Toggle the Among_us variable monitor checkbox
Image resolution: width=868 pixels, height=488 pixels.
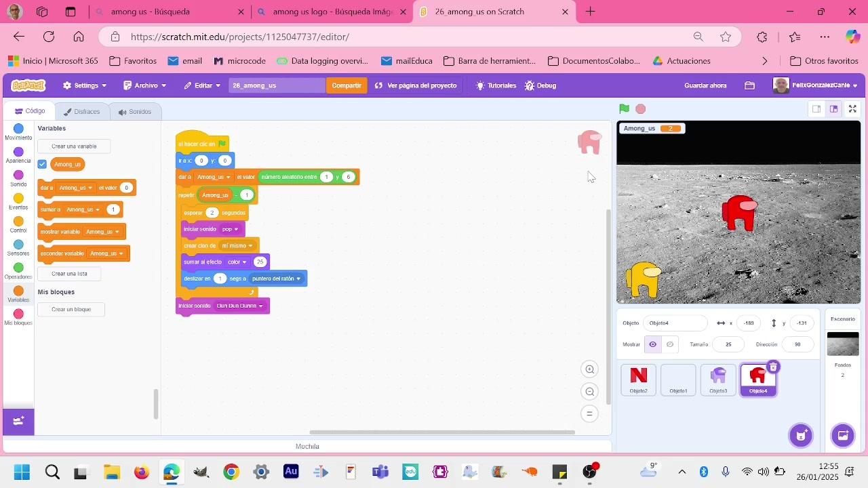pyautogui.click(x=42, y=164)
